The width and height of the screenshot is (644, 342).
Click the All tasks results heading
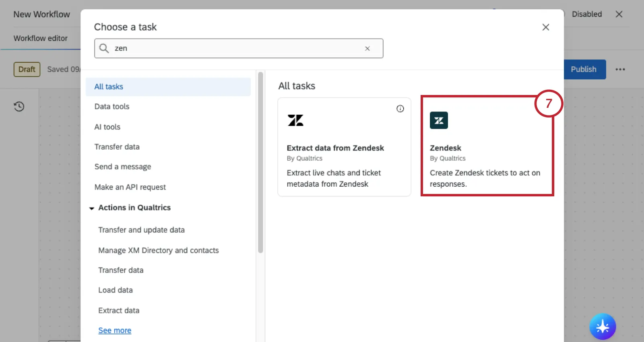(297, 86)
